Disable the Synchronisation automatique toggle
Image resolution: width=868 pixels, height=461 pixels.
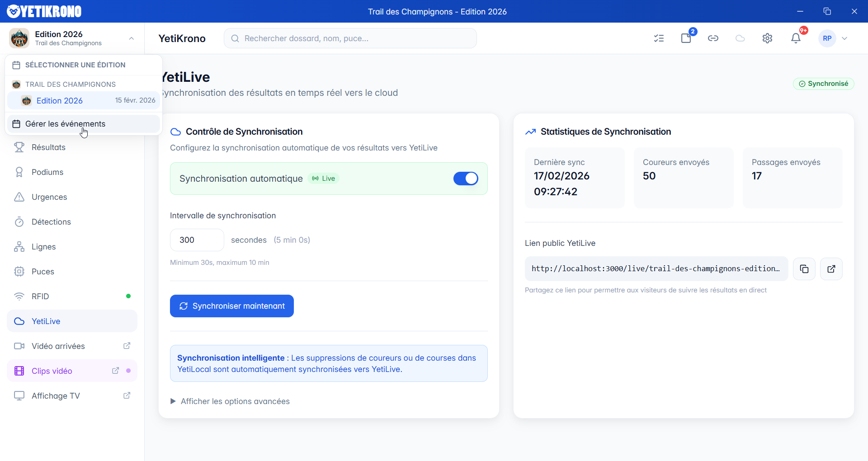coord(465,179)
